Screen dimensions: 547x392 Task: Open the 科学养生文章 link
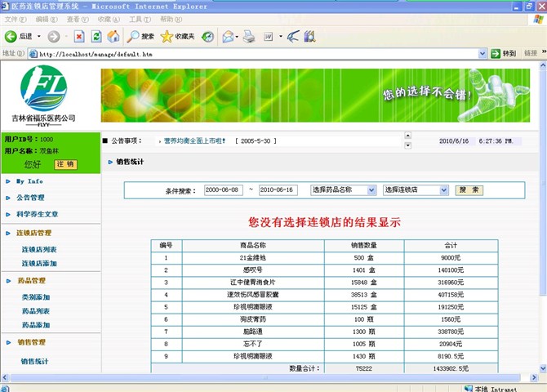[37, 214]
